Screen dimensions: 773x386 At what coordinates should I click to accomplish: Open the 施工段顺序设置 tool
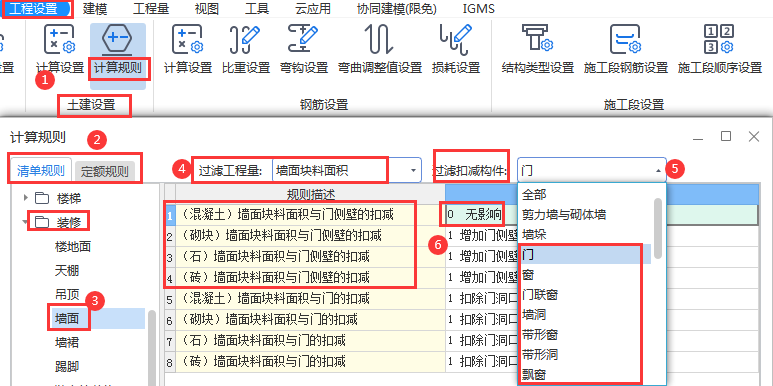(x=720, y=50)
